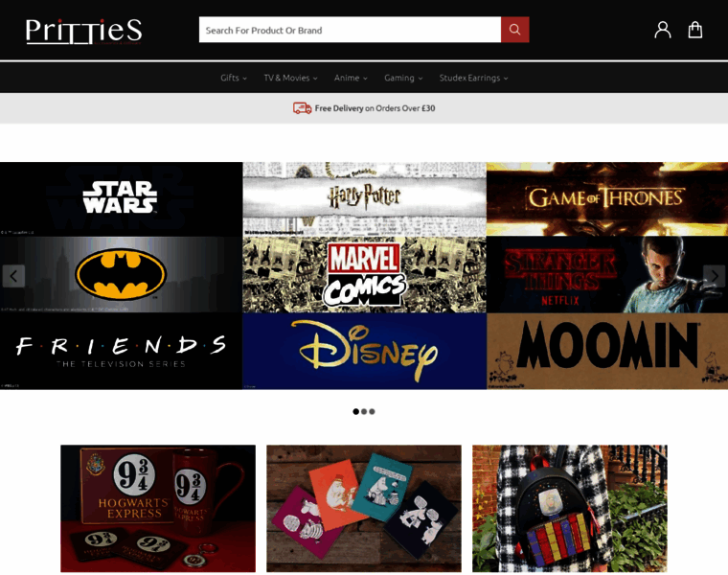Select the third carousel dot
The image size is (728, 575).
372,411
